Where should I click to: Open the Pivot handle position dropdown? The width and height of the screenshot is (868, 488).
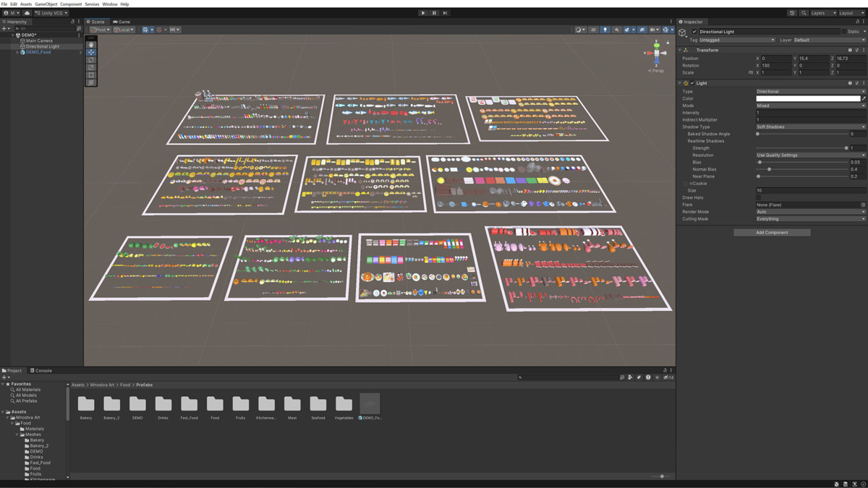point(100,30)
